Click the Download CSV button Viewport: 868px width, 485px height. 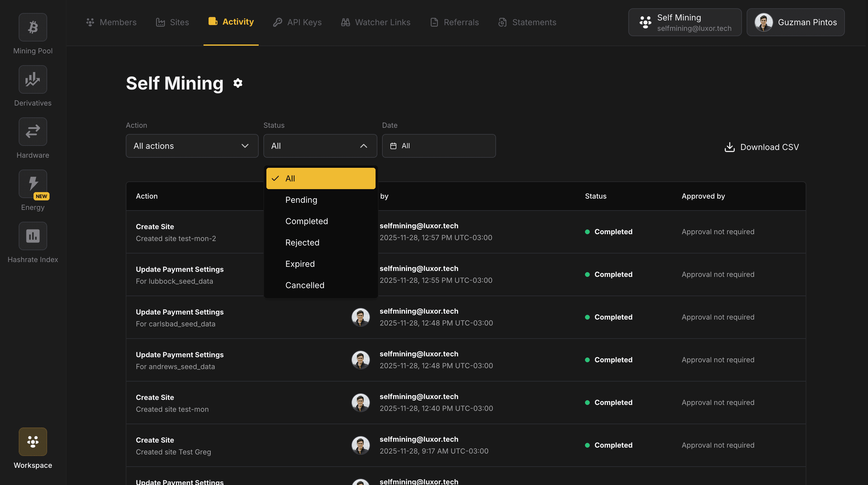point(762,147)
